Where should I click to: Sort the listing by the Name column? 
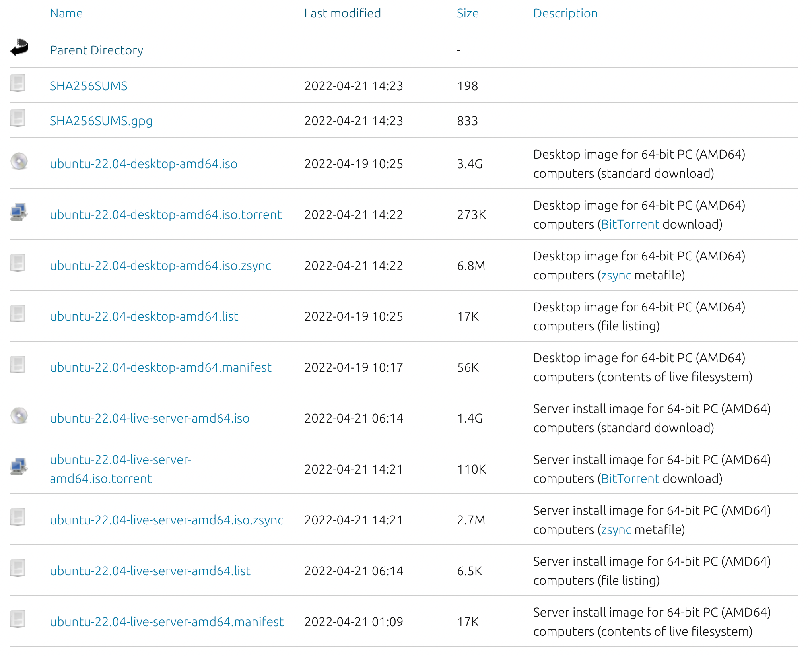click(66, 14)
